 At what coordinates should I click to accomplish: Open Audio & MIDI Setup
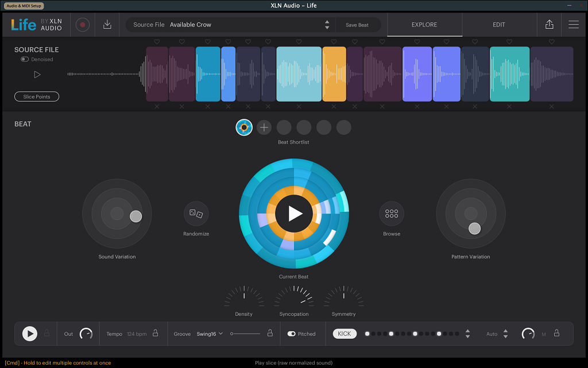[x=24, y=6]
